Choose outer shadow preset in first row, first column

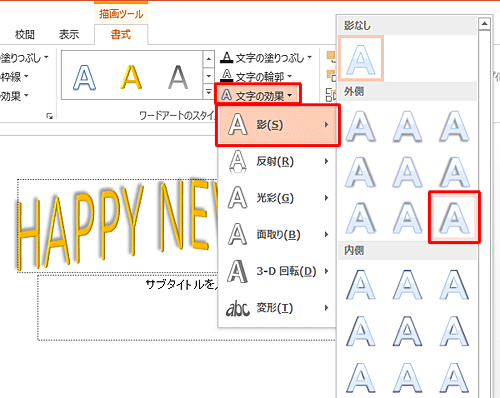click(361, 127)
